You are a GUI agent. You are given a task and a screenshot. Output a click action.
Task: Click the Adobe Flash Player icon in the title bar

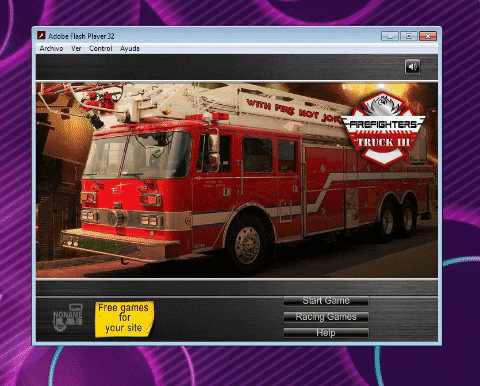41,36
